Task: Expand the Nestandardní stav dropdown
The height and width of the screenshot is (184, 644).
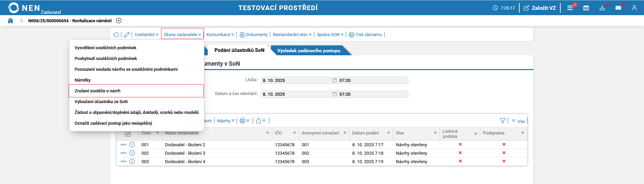Action: 292,34
